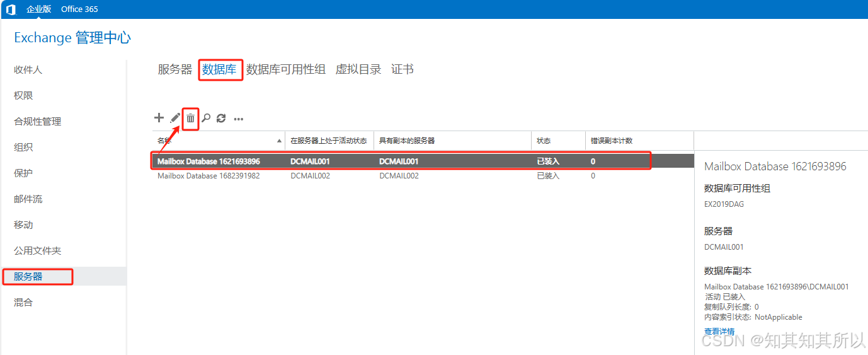Viewport: 868px width, 355px height.
Task: Go to 保护 in sidebar
Action: click(23, 173)
